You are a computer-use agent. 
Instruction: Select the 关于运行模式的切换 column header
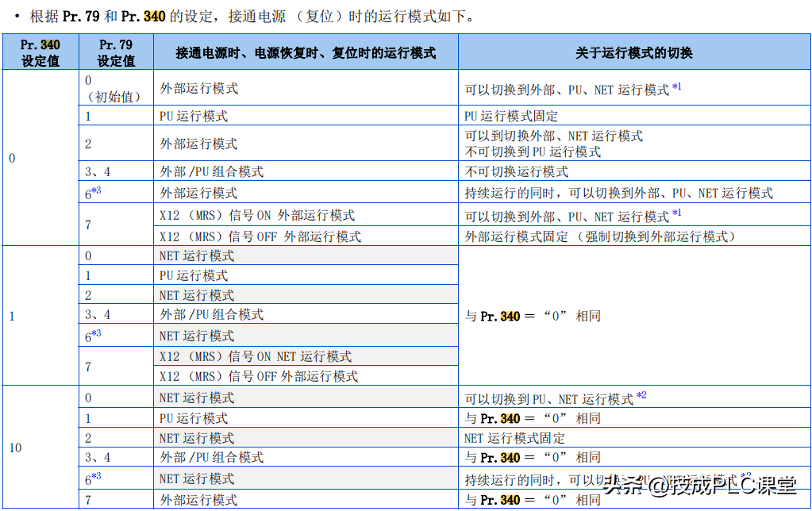tap(633, 53)
